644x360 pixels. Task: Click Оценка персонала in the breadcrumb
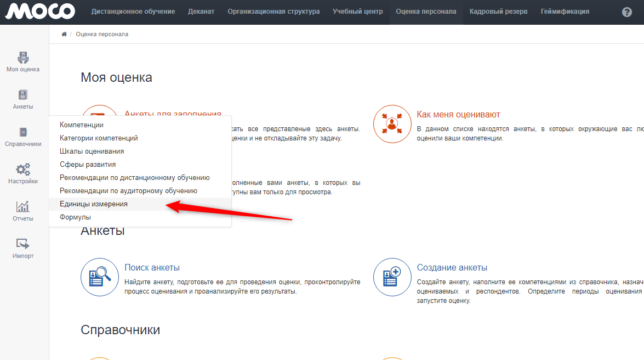[x=102, y=34]
